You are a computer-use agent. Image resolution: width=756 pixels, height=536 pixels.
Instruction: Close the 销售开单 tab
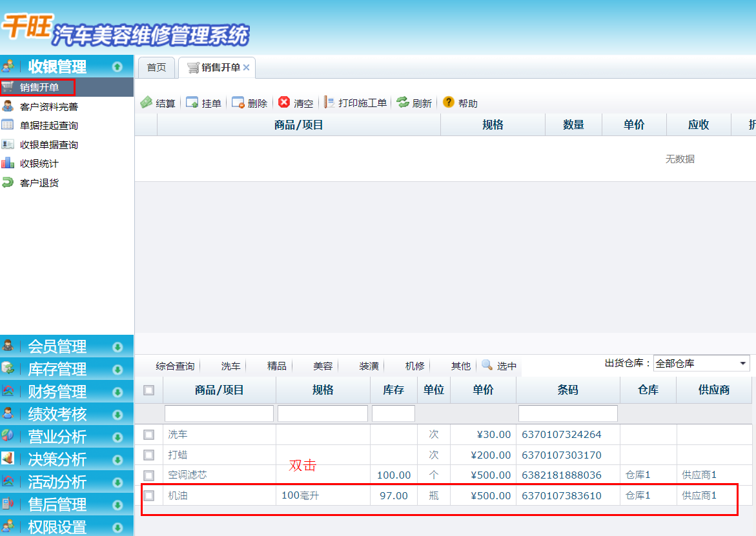[247, 68]
